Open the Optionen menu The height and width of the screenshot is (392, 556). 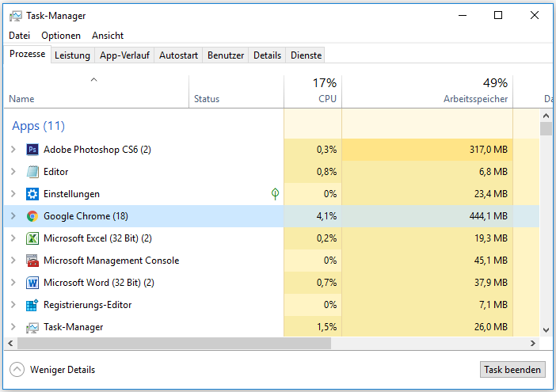[x=61, y=36]
